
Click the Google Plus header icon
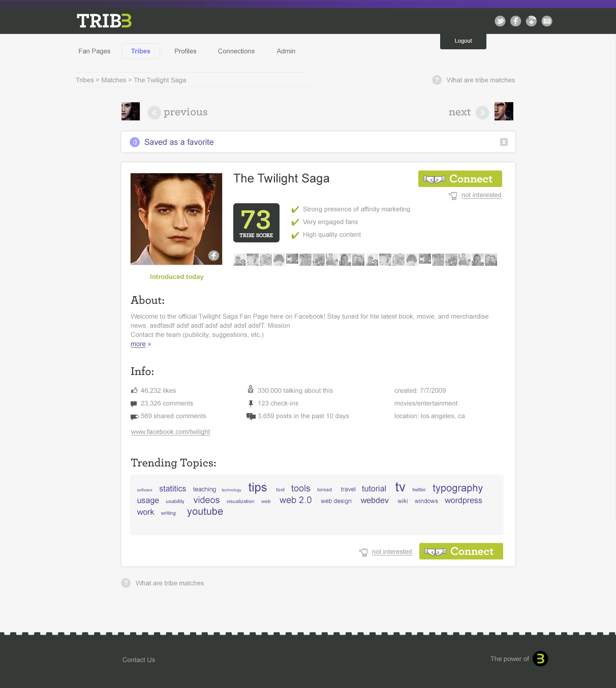531,21
